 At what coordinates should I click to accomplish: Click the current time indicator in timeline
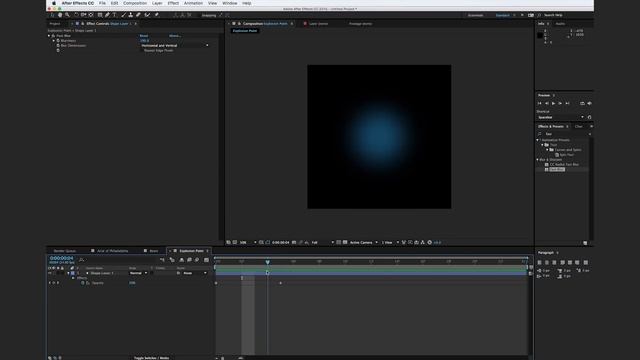pyautogui.click(x=268, y=262)
